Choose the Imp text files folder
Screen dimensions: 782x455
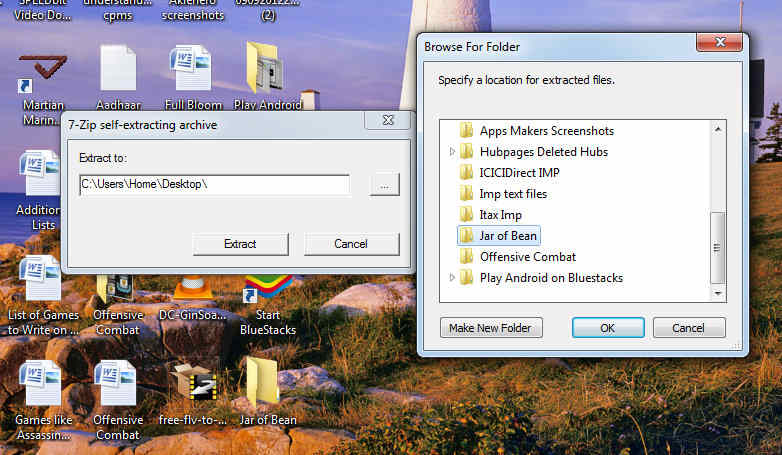(x=513, y=194)
